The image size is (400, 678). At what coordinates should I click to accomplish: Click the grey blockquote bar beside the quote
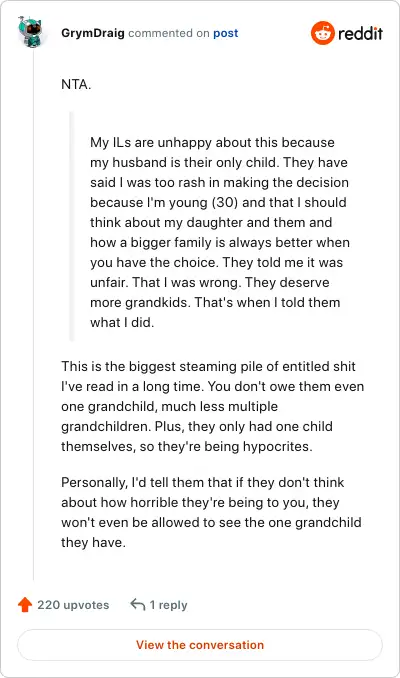(72, 227)
